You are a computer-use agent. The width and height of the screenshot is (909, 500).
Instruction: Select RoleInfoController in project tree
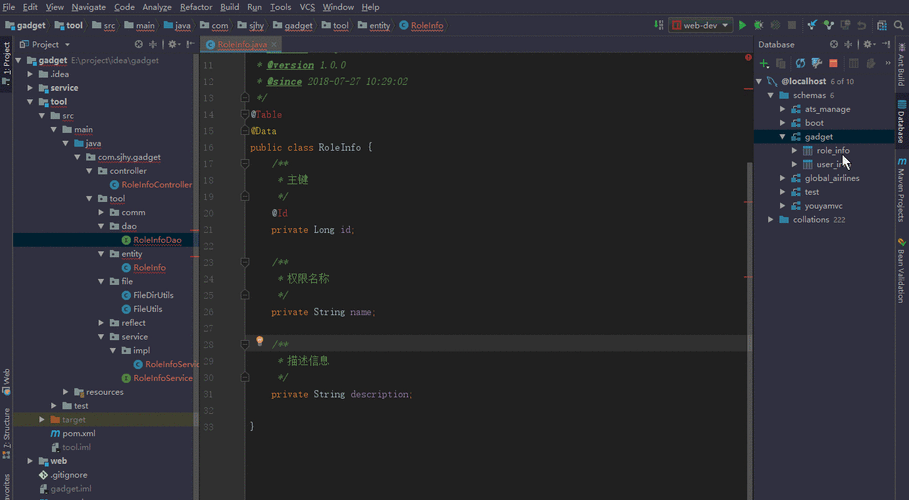(156, 185)
